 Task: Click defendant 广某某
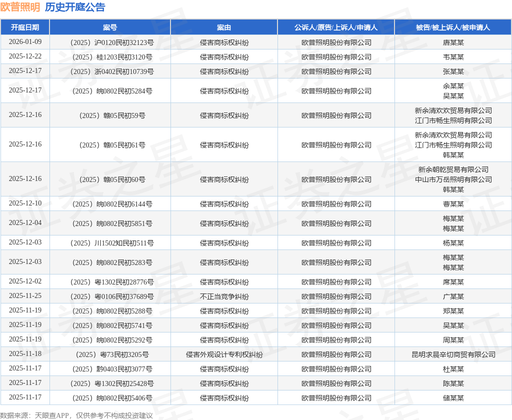[453, 296]
